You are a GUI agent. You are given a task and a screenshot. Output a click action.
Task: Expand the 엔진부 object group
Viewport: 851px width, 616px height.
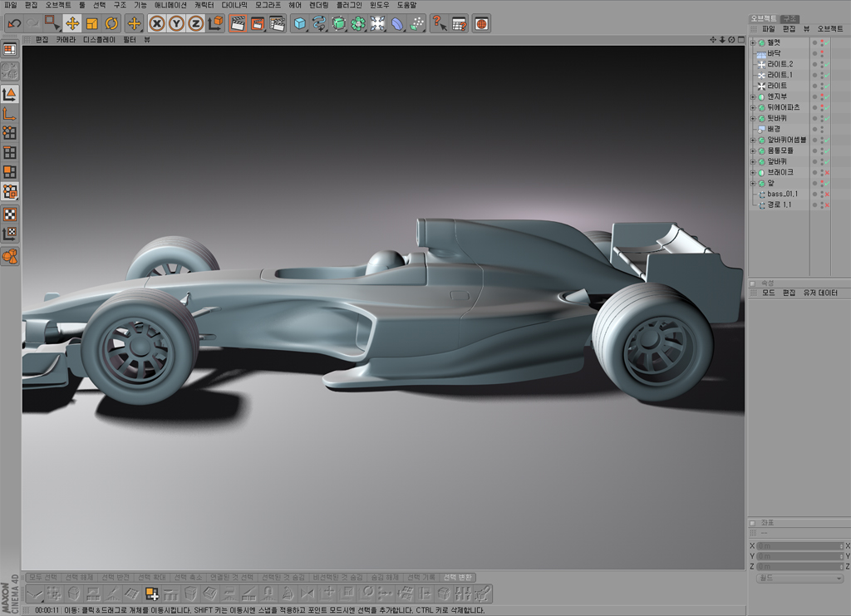pos(753,96)
